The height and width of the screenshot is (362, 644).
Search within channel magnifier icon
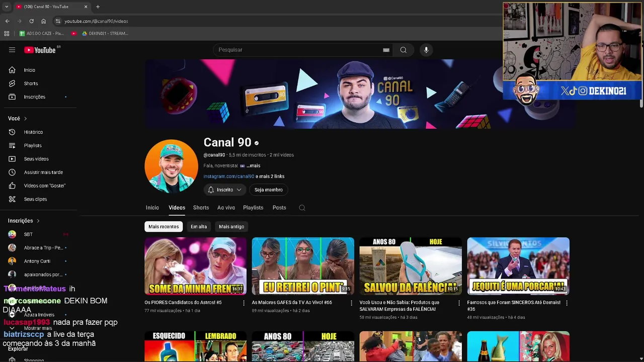pyautogui.click(x=302, y=208)
